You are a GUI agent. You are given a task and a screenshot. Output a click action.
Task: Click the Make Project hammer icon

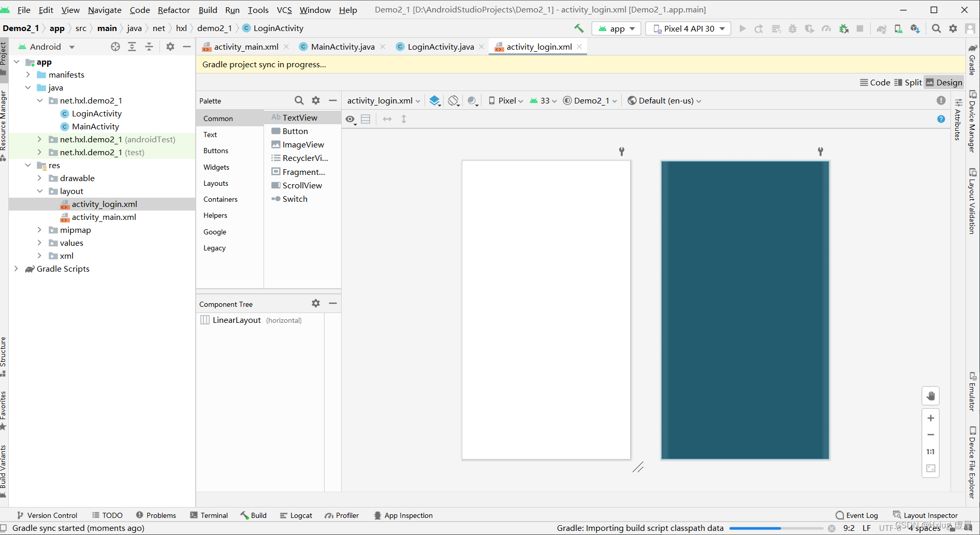click(x=579, y=28)
